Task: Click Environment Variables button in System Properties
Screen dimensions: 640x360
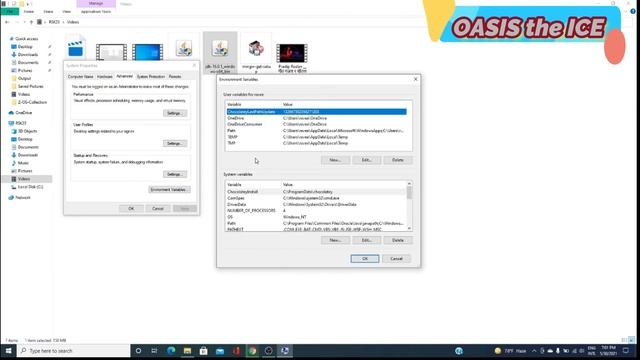Action: pyautogui.click(x=169, y=190)
